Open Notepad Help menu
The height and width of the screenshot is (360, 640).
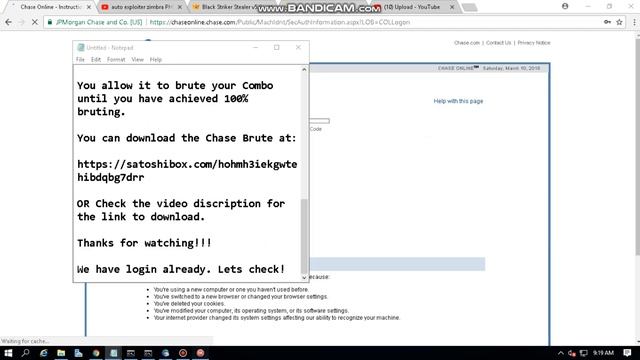(156, 60)
